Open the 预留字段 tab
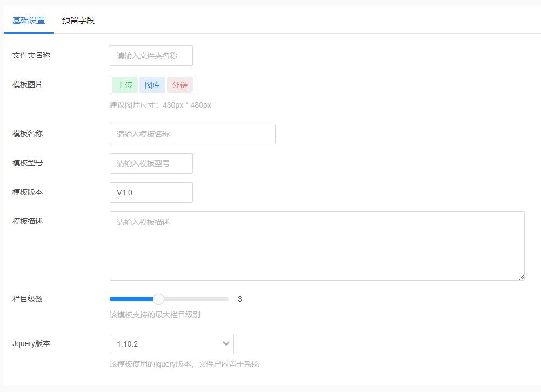The image size is (541, 392). (x=78, y=21)
